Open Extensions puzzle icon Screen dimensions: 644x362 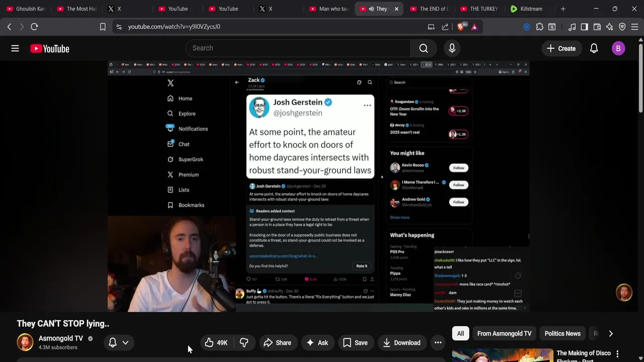[x=539, y=27]
